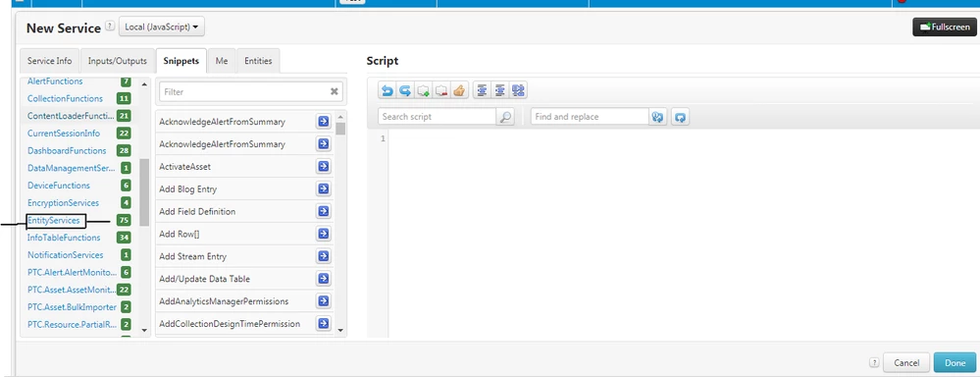Click the category list scroll-down arrow
Screen dimensions: 980x377
pos(144,330)
